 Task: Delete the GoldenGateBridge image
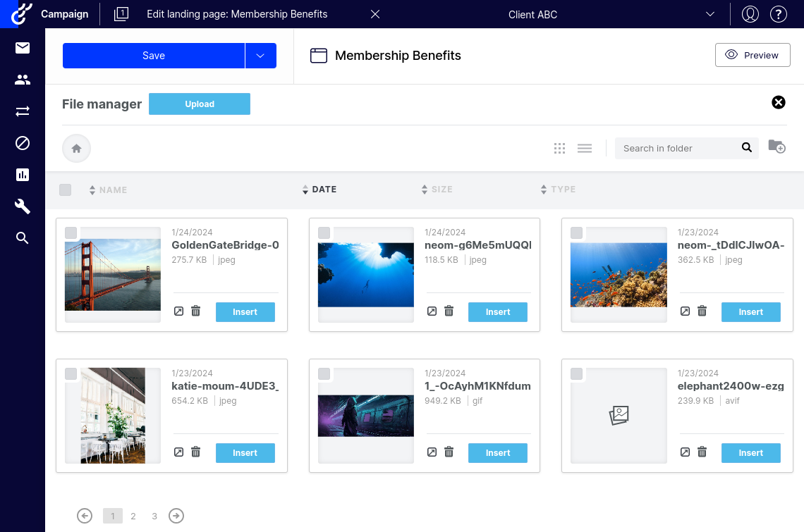tap(196, 311)
